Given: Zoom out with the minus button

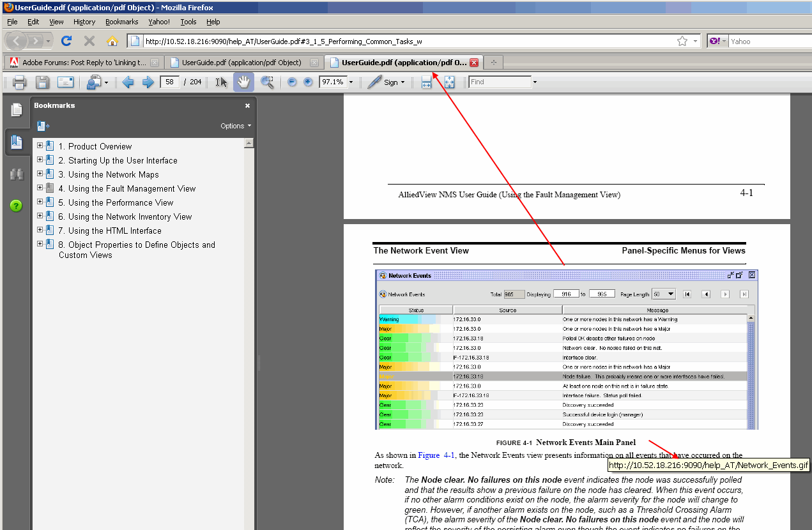Looking at the screenshot, I should coord(292,82).
